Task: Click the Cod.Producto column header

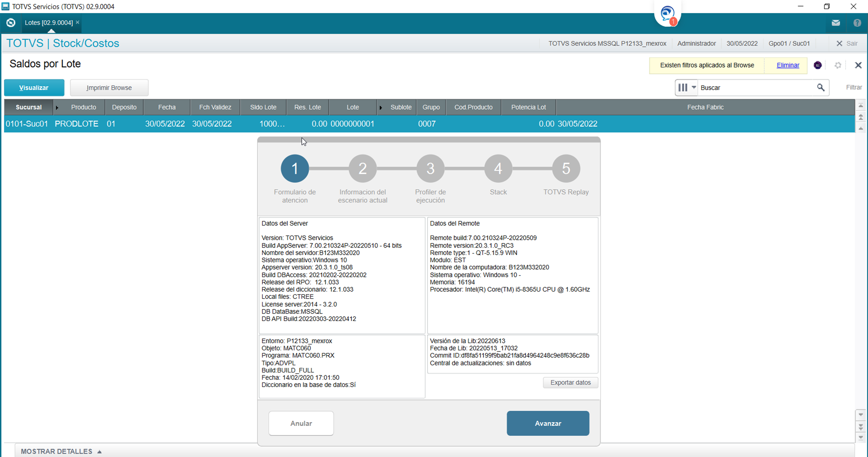Action: click(473, 107)
